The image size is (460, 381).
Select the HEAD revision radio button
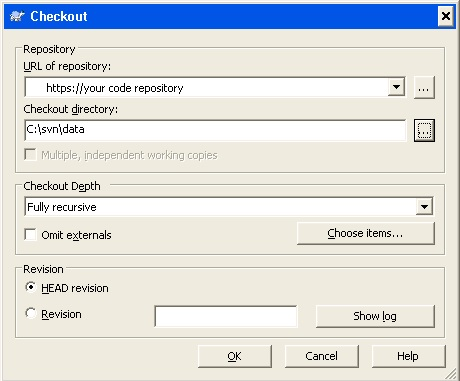coord(31,287)
